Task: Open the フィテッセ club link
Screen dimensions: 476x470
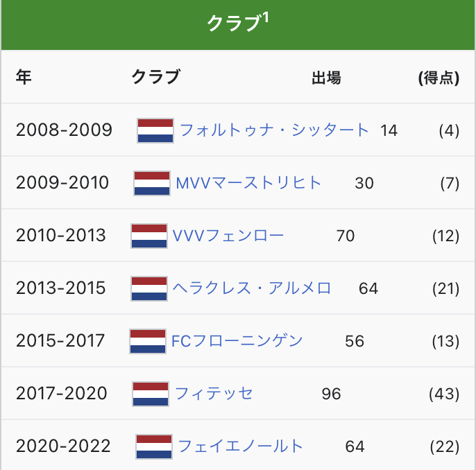Action: 214,393
